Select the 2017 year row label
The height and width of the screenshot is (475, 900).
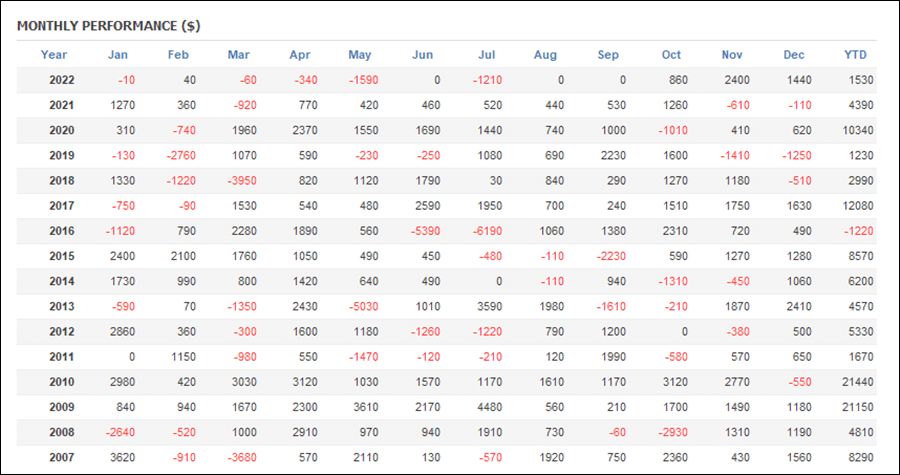click(x=62, y=206)
